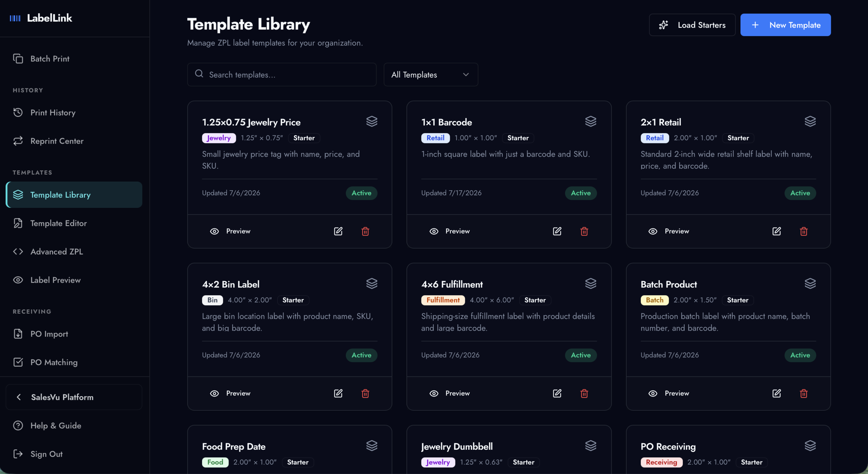Click the sparkle icon in Load Starters
Screen dimensions: 868x474
[663, 25]
